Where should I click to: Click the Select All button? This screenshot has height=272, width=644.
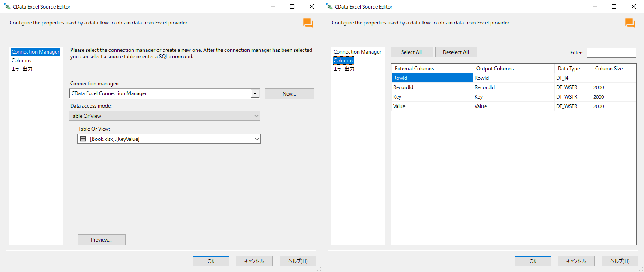tap(412, 52)
